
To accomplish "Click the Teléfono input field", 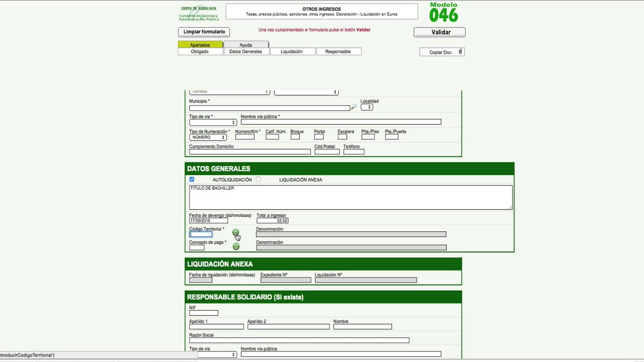I will point(354,152).
